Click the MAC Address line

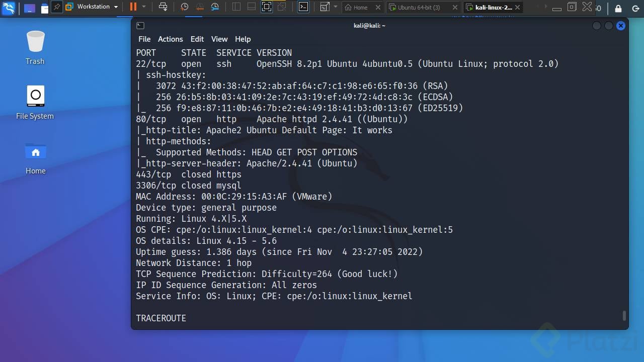tap(234, 197)
